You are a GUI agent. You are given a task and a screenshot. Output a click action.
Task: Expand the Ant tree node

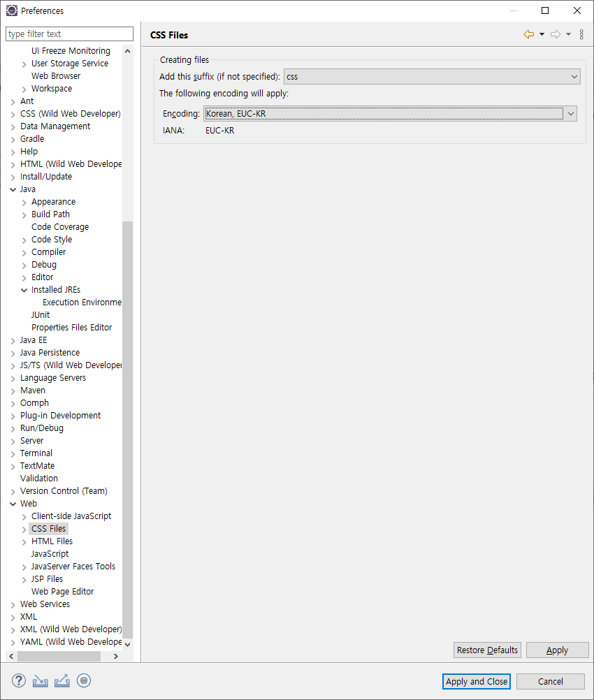[x=13, y=102]
